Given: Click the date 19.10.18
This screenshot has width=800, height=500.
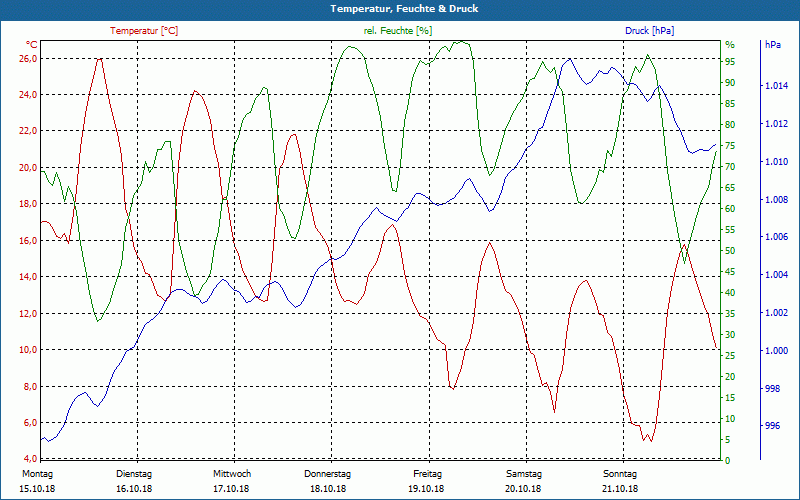Looking at the screenshot, I should (426, 489).
